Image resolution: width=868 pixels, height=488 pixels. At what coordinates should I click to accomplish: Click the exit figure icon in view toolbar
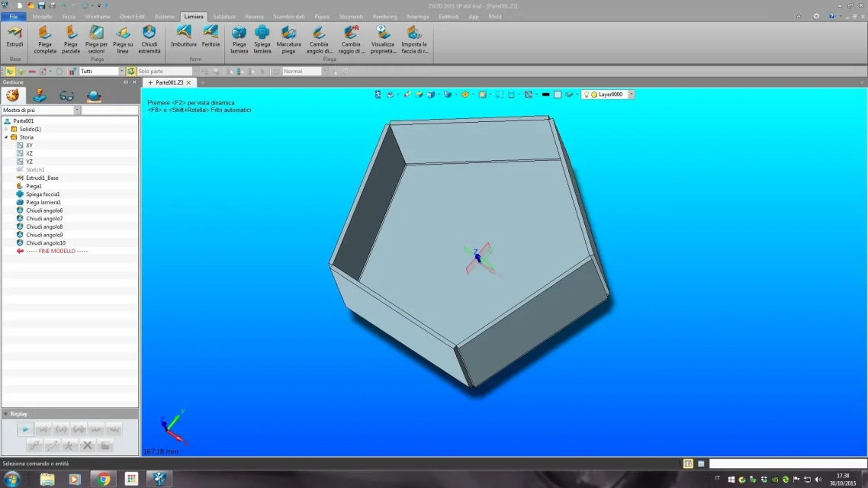pyautogui.click(x=378, y=95)
